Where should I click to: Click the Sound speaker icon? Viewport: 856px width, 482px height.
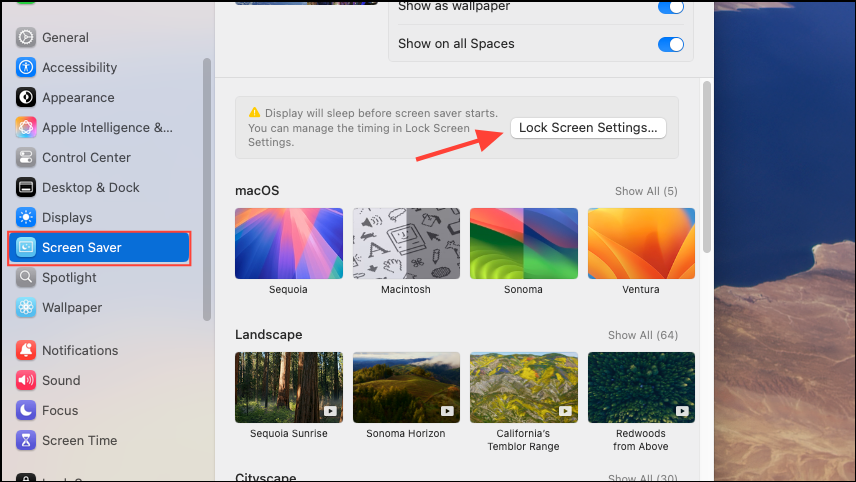[26, 380]
